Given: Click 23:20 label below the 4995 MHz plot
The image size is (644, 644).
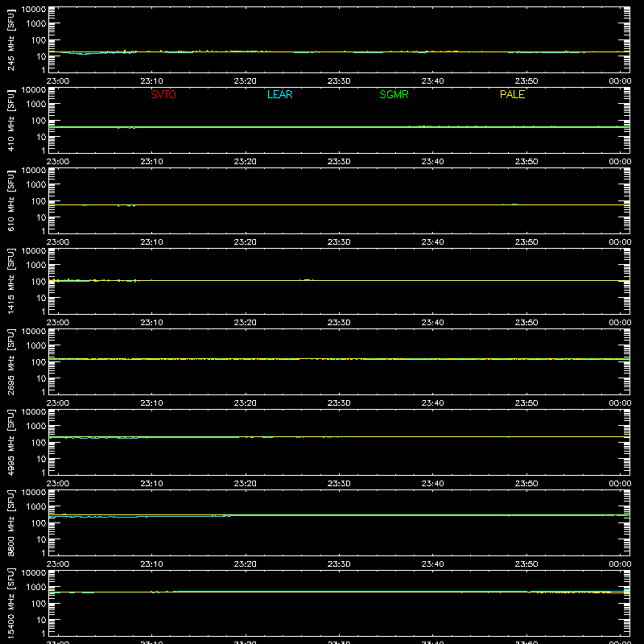Looking at the screenshot, I should 246,484.
